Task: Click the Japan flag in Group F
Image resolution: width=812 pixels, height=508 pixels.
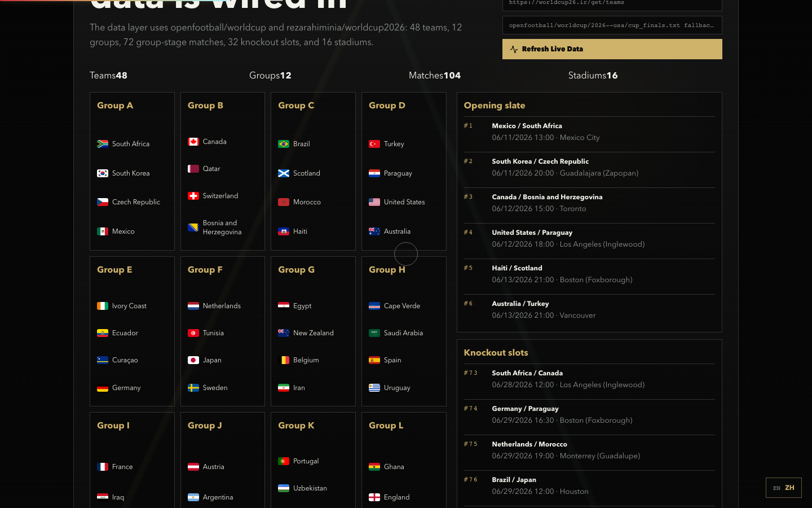Action: (193, 360)
